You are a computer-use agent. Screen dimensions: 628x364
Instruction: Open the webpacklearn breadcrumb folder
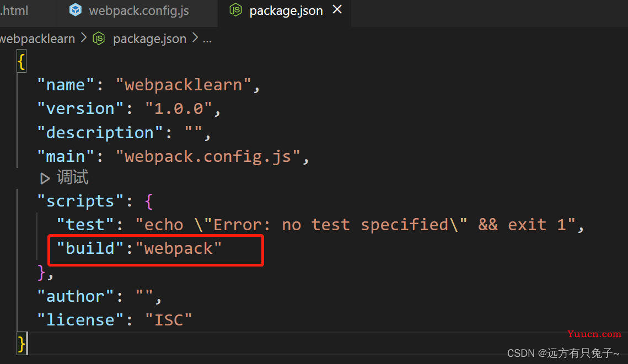tap(37, 39)
